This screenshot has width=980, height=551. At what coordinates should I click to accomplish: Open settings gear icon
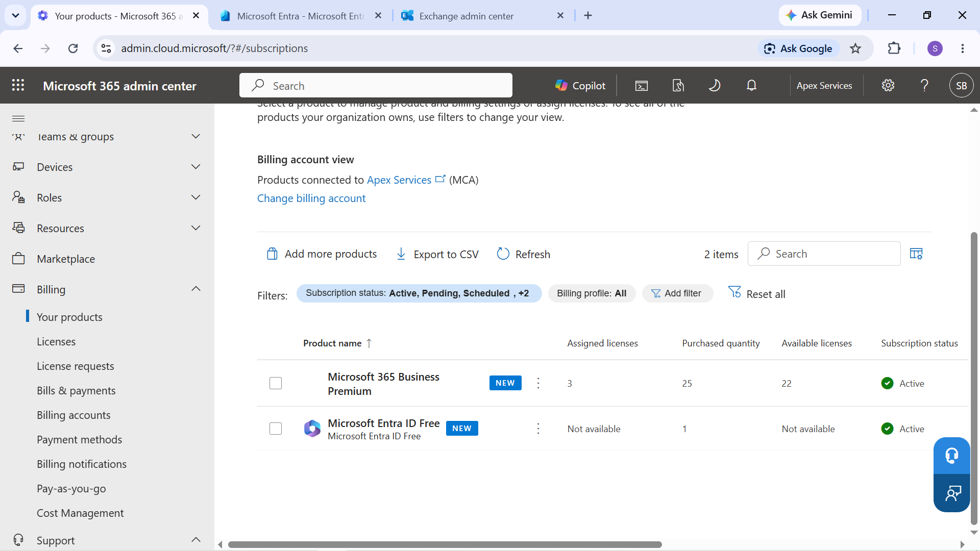[x=888, y=86]
